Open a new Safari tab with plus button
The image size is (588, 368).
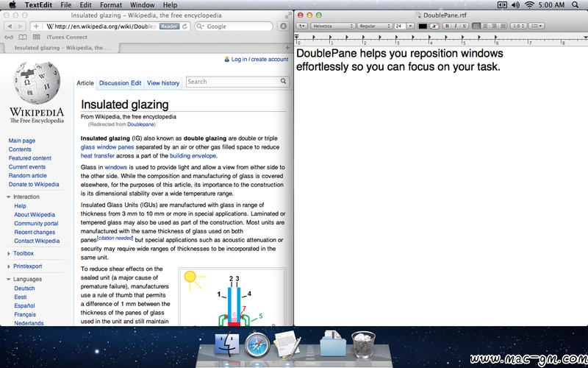coord(287,48)
